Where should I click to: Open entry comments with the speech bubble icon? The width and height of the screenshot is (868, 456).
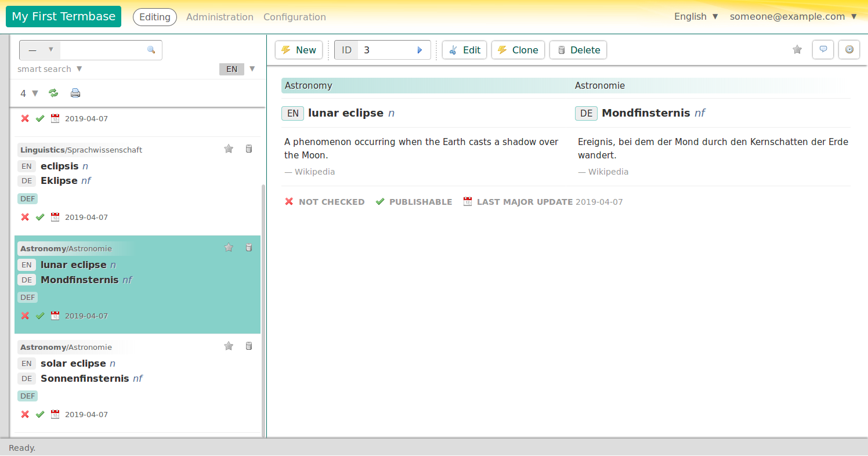point(823,50)
